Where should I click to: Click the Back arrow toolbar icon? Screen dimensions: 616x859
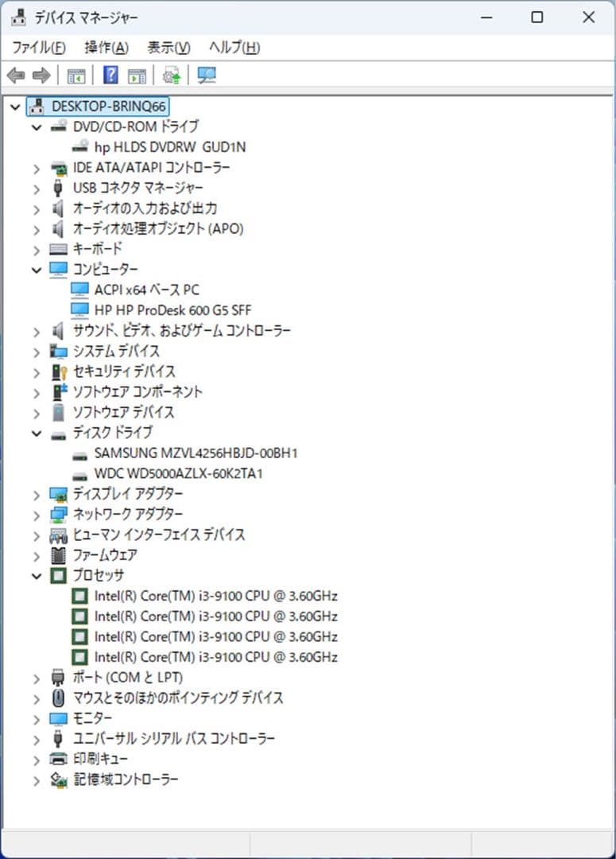click(x=17, y=75)
